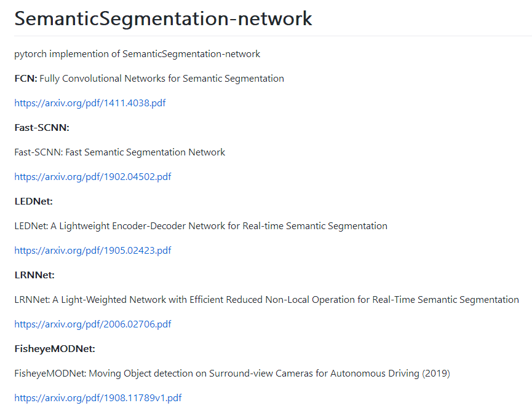Click the bold 'LEDNet:' section label
The image size is (532, 411).
coord(34,202)
